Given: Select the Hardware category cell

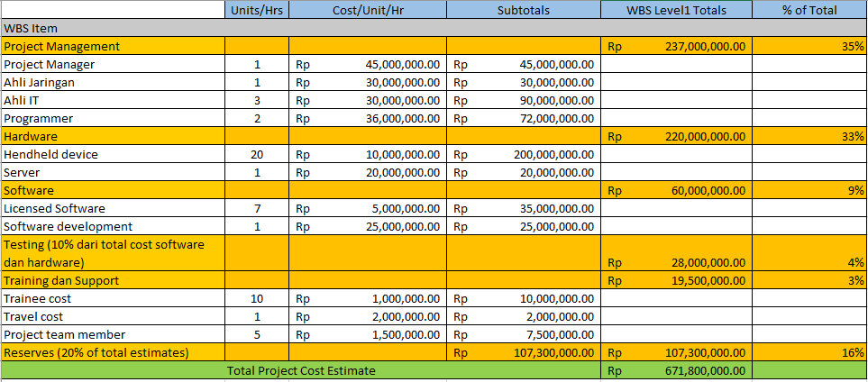Looking at the screenshot, I should 113,136.
